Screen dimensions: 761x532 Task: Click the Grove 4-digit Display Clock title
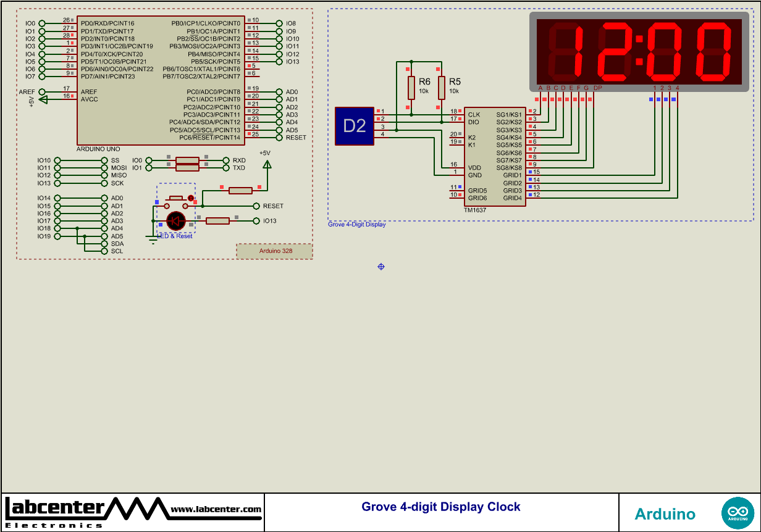pyautogui.click(x=440, y=507)
